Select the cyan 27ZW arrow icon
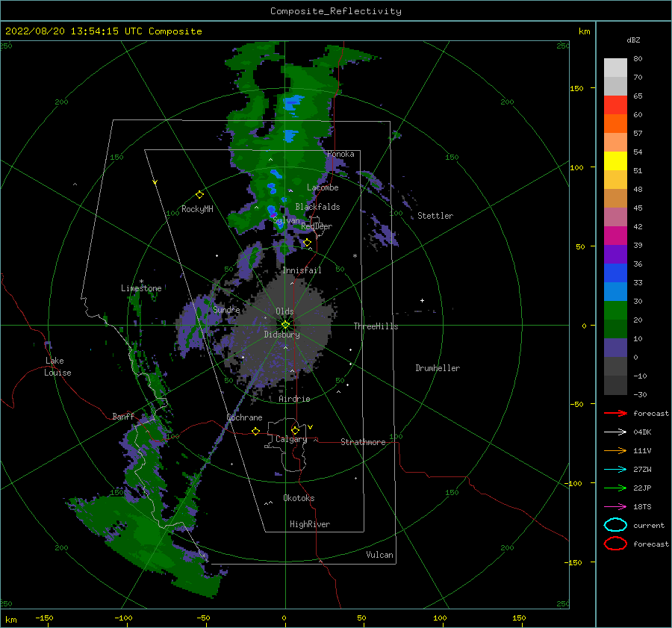Image resolution: width=672 pixels, height=628 pixels. [615, 470]
